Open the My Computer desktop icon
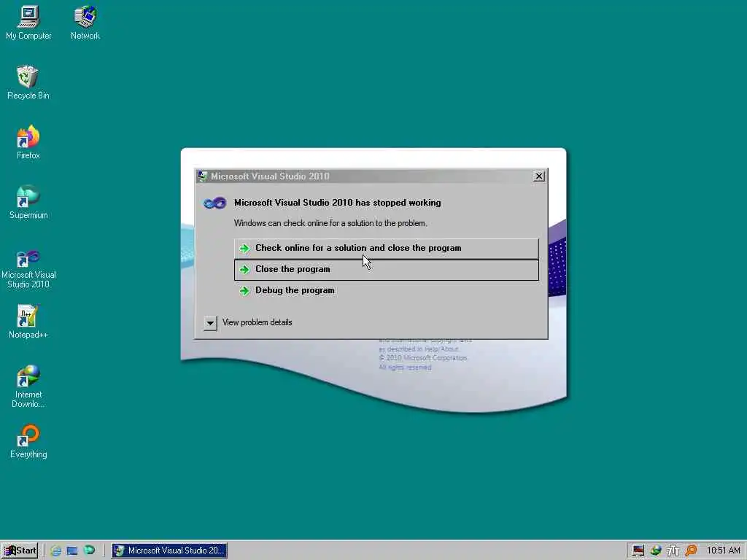The image size is (747, 560). click(x=28, y=23)
